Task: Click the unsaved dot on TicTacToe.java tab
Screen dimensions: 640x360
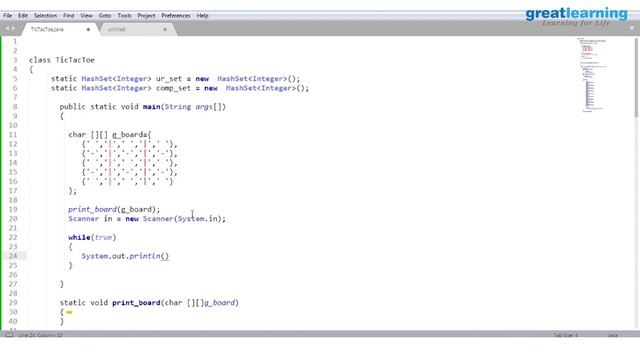Action: (88, 29)
